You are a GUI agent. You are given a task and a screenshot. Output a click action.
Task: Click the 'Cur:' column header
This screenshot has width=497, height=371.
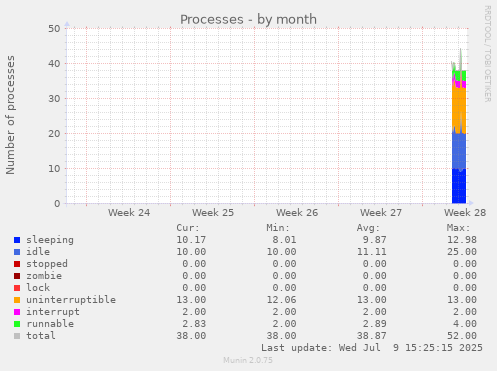click(188, 228)
